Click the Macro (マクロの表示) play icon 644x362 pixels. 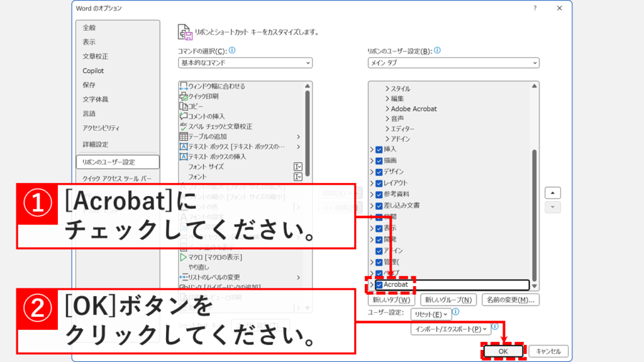183,257
